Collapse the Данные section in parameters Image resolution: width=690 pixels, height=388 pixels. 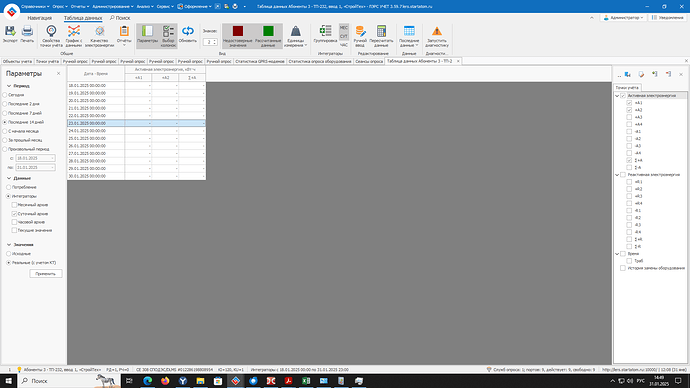9,178
